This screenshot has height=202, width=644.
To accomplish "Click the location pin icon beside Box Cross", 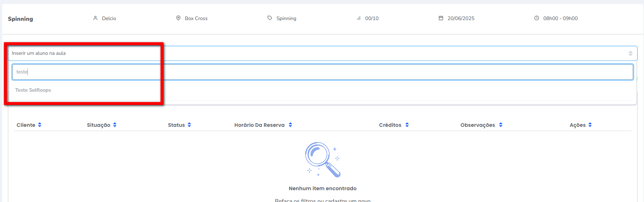I will (x=178, y=18).
